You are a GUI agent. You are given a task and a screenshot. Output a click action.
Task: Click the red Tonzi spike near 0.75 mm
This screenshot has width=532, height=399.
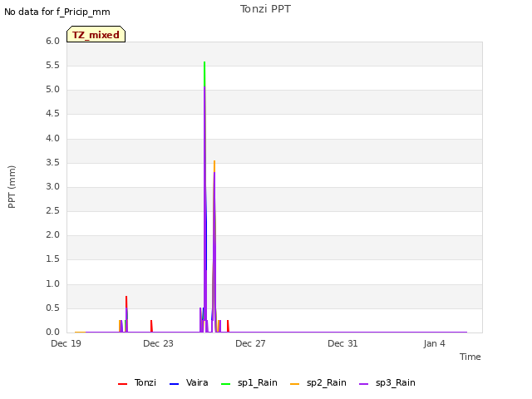point(126,301)
